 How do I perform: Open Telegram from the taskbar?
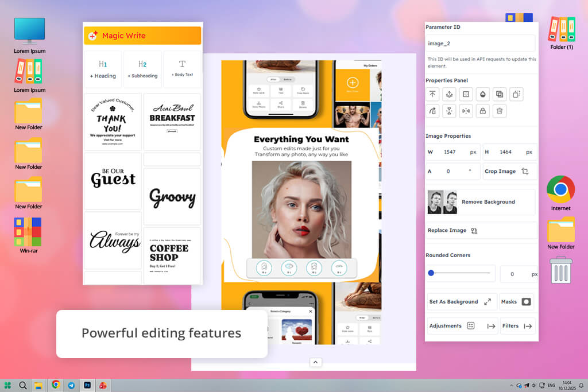71,385
